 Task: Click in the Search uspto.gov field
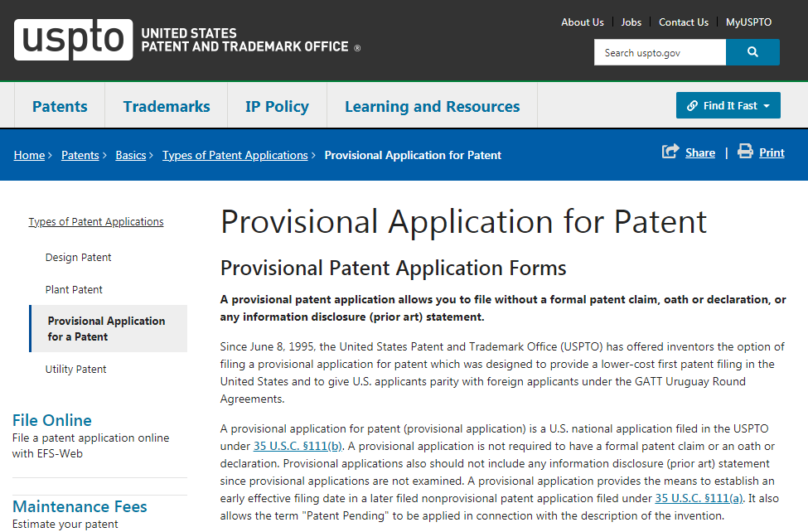660,52
